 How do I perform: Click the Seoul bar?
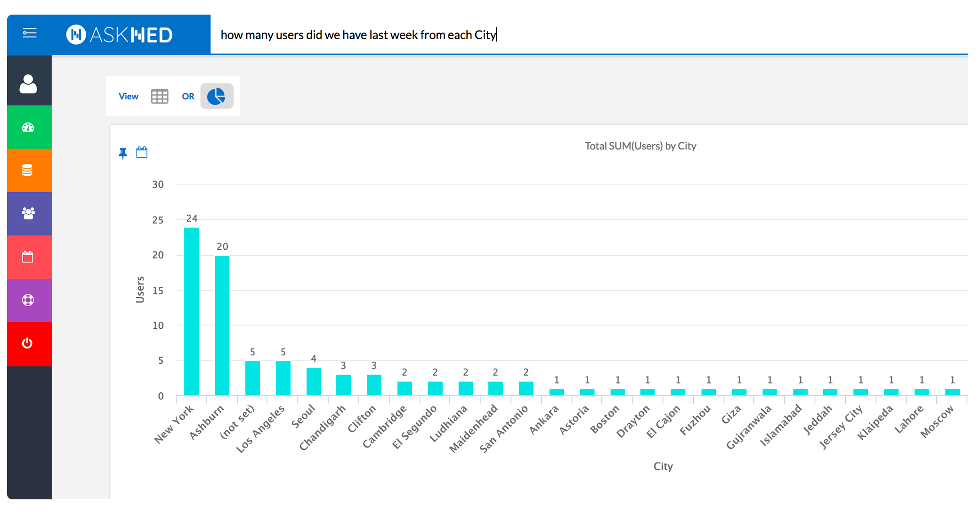314,381
